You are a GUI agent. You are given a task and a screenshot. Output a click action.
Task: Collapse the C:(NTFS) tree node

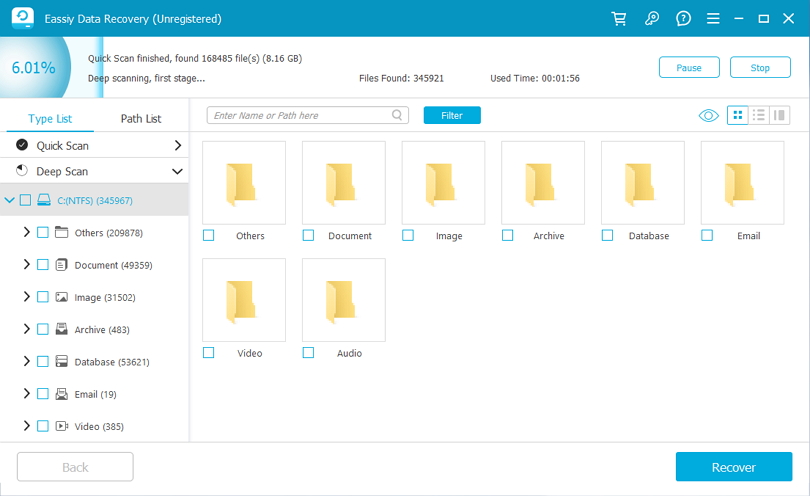9,200
